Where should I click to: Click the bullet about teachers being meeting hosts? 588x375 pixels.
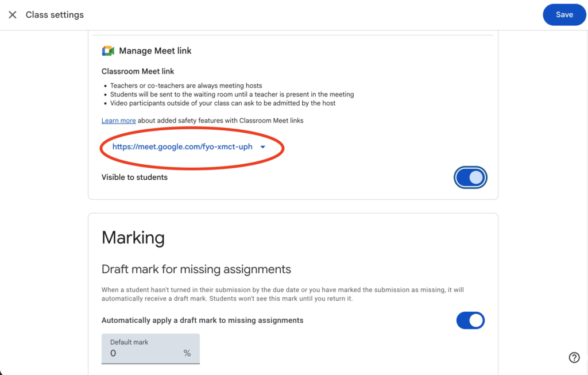[186, 86]
